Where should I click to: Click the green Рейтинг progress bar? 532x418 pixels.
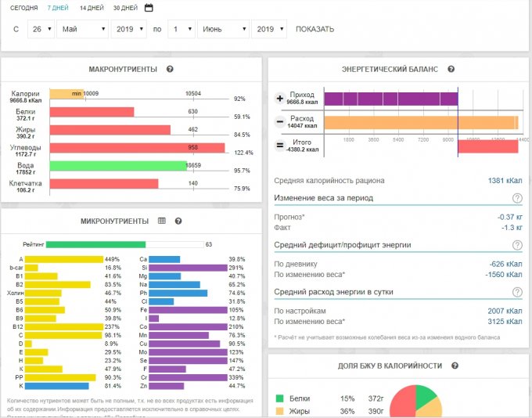point(95,244)
